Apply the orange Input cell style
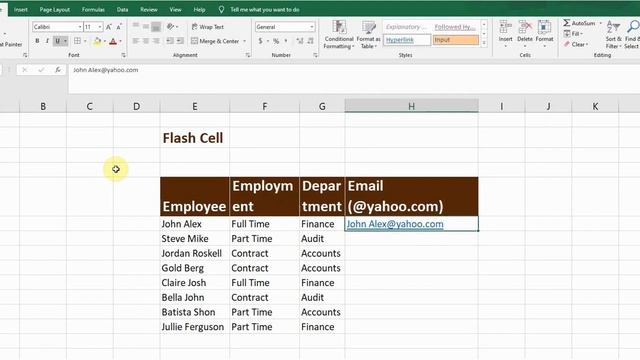 click(x=456, y=40)
